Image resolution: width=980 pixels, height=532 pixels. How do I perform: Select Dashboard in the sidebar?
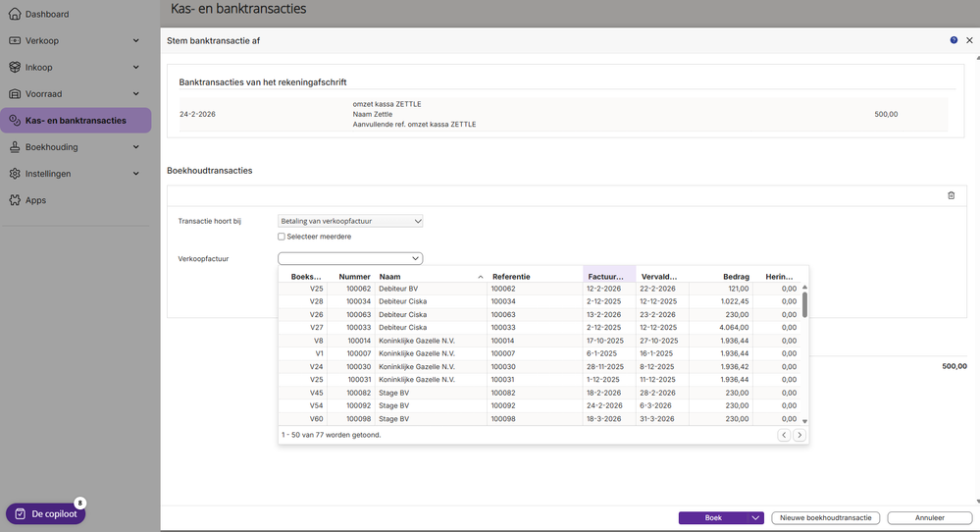click(x=47, y=14)
